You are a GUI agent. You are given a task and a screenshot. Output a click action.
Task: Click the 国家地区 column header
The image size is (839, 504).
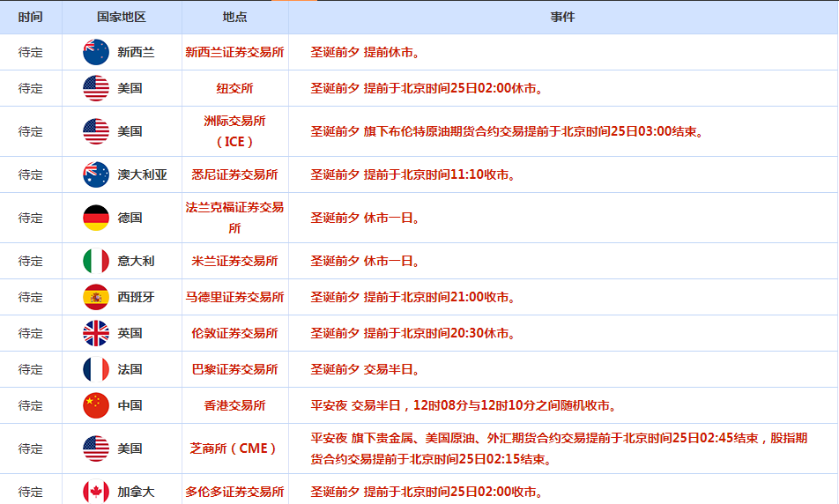pos(122,17)
